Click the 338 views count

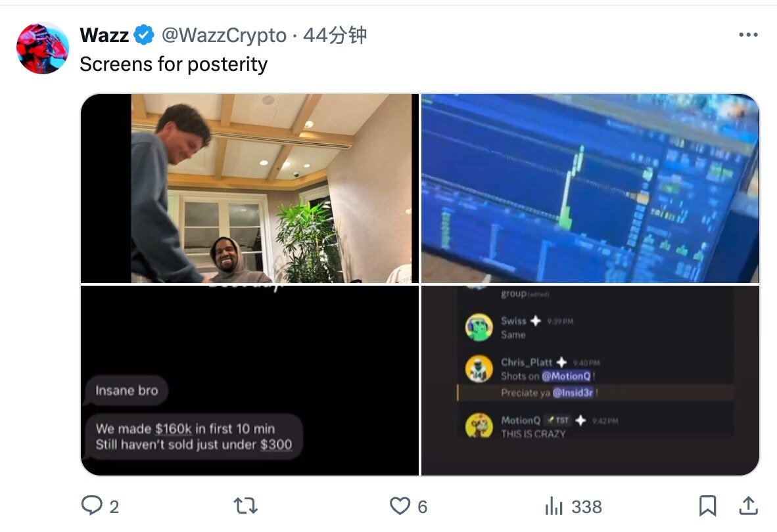pos(587,507)
